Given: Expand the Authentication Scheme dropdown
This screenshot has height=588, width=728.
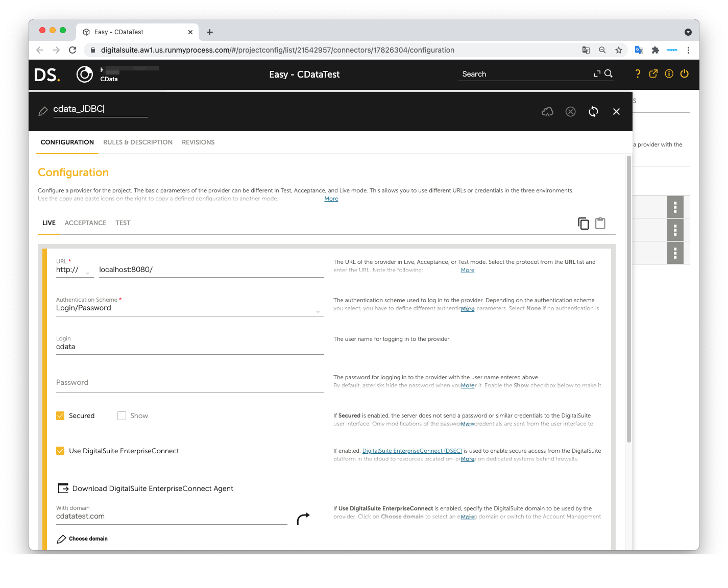Looking at the screenshot, I should [189, 309].
